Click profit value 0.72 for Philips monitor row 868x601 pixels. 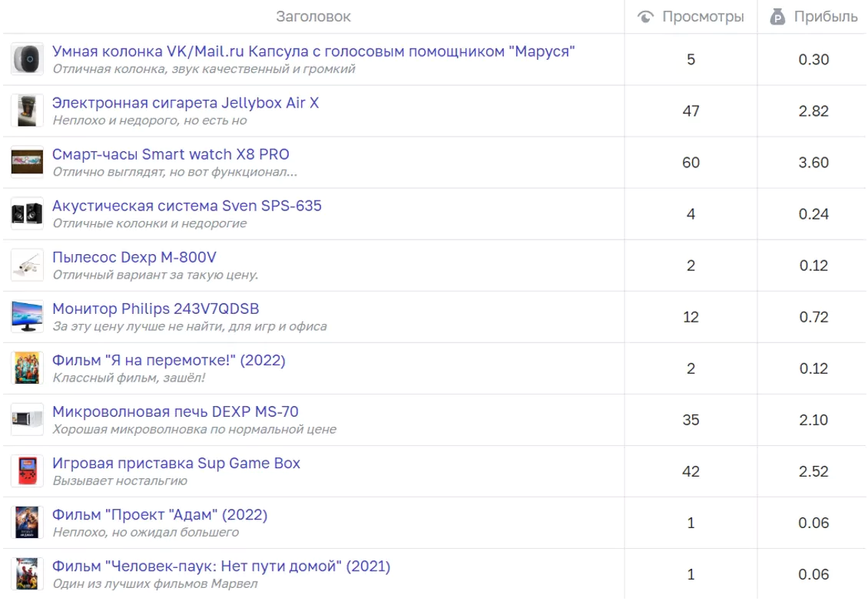coord(813,316)
